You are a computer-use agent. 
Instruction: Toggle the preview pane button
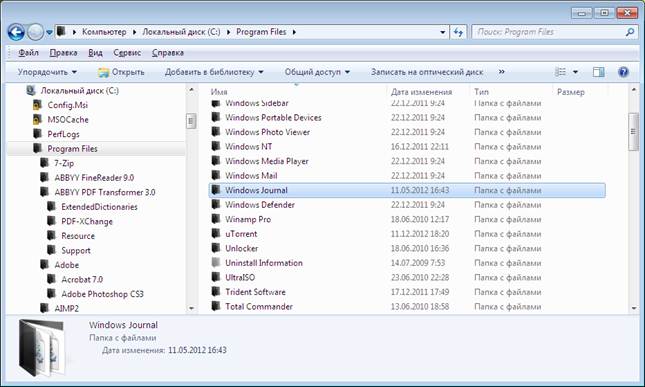tap(599, 72)
